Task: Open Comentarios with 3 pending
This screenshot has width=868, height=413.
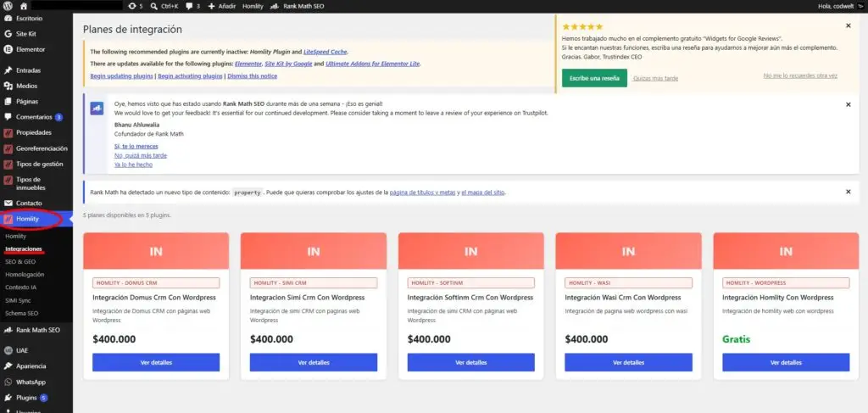Action: point(36,117)
